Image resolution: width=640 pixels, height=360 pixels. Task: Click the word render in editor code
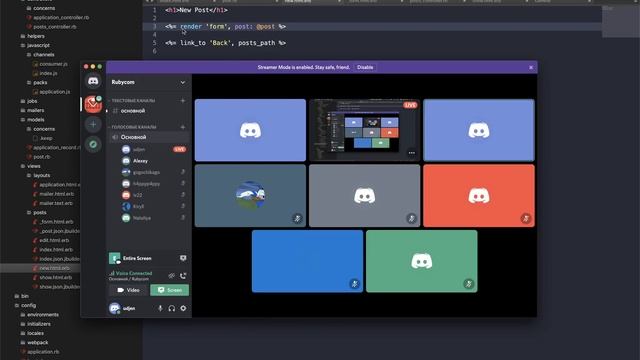(x=191, y=27)
